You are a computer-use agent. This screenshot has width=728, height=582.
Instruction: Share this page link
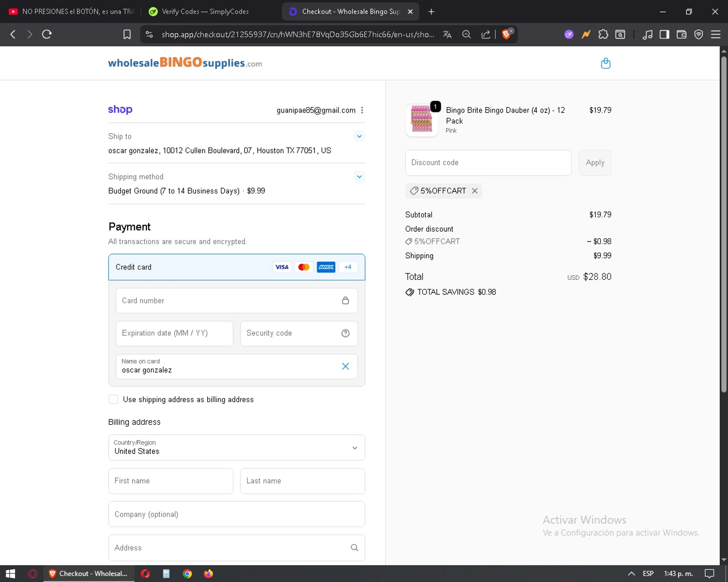pos(485,34)
